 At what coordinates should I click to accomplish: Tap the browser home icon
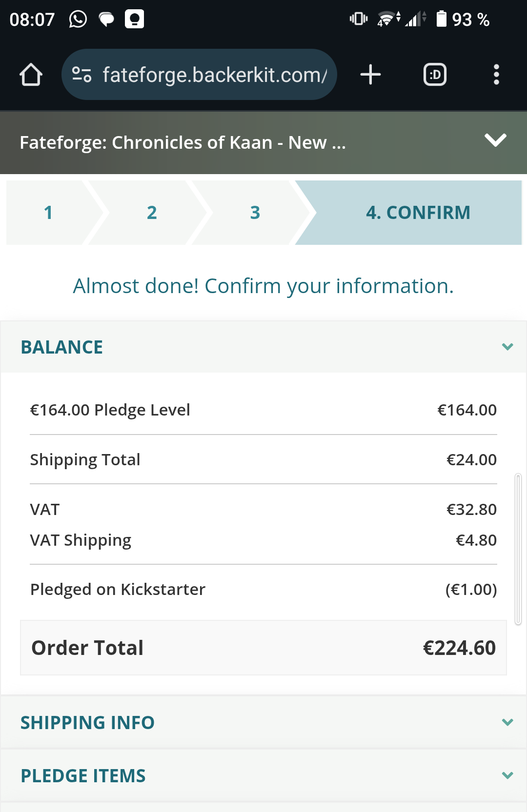(x=31, y=75)
